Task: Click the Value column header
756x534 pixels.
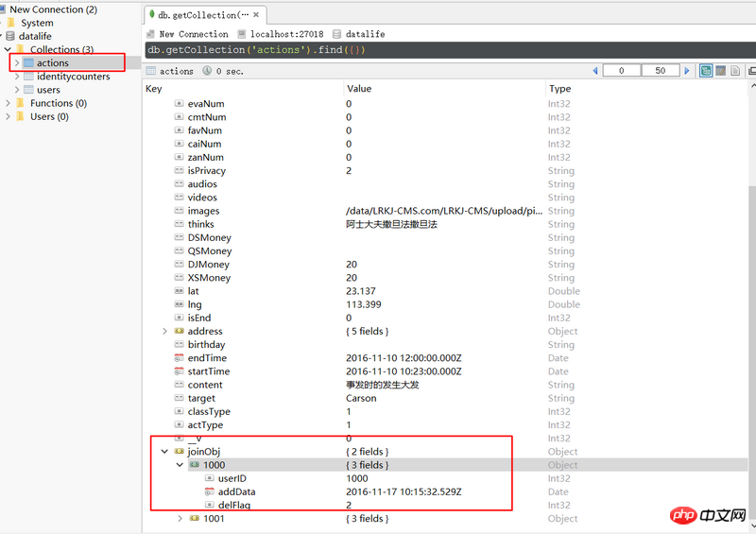Action: (x=359, y=89)
